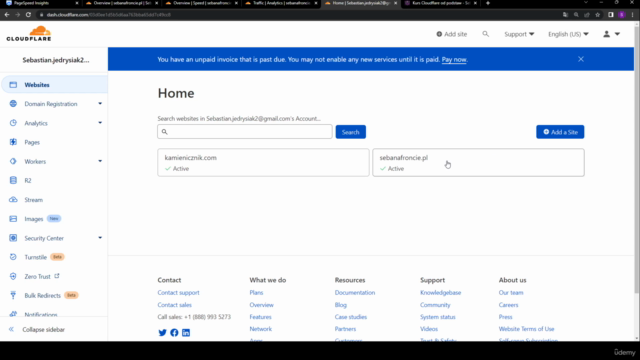Image resolution: width=640 pixels, height=360 pixels.
Task: Click the Analytics clock icon
Action: 13,123
